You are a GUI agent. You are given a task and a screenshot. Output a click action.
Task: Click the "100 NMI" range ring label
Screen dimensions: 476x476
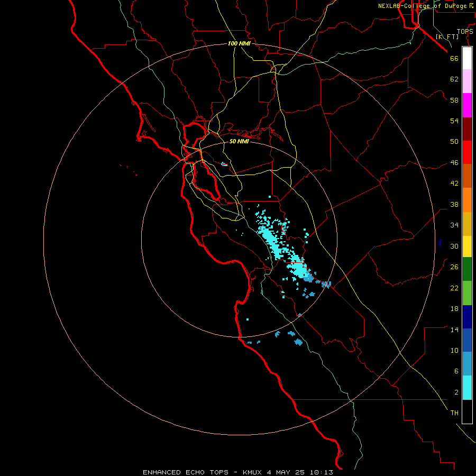pos(239,44)
